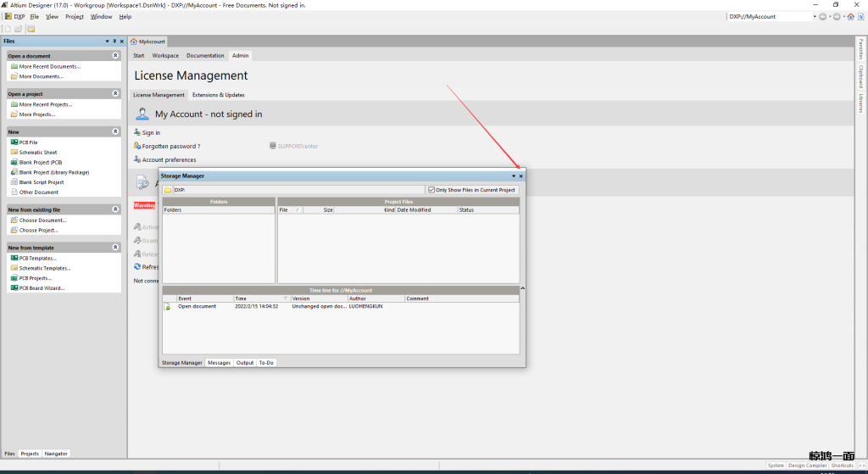Click the Sign in link
This screenshot has width=868, height=474.
[x=151, y=133]
